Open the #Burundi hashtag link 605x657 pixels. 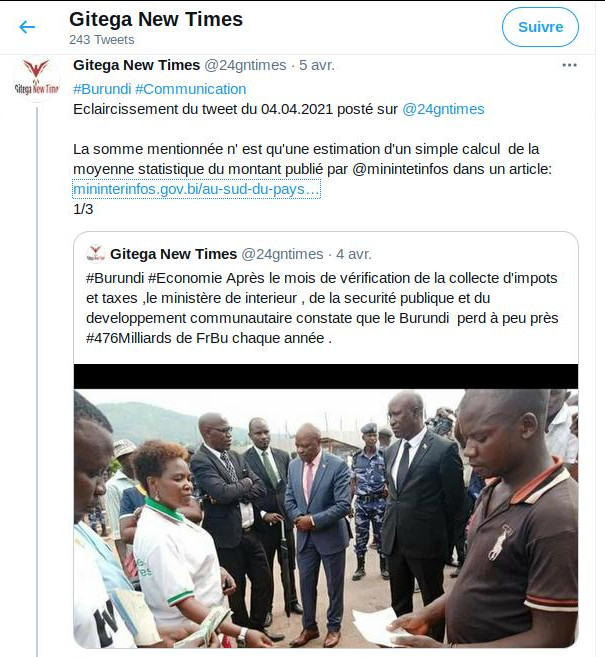pos(102,89)
